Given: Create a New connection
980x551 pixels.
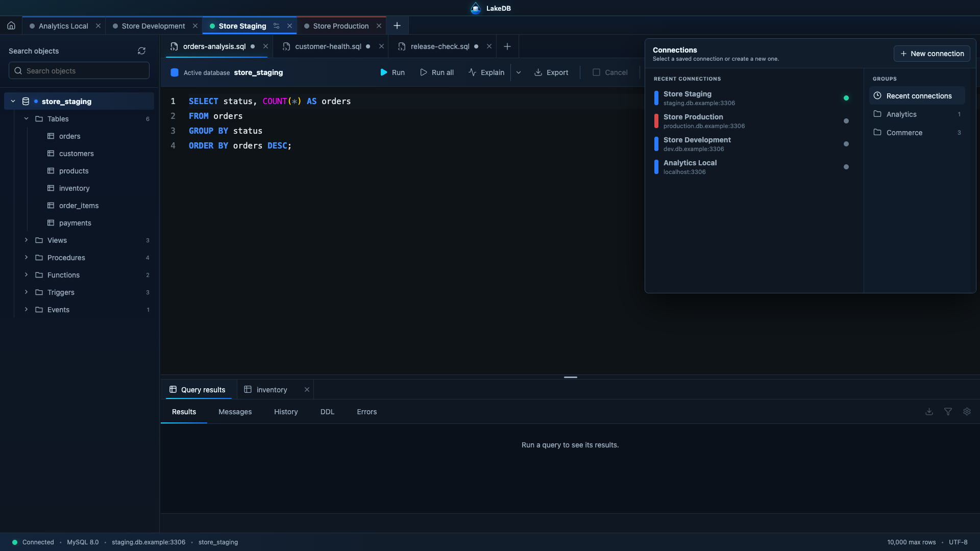Looking at the screenshot, I should coord(932,54).
